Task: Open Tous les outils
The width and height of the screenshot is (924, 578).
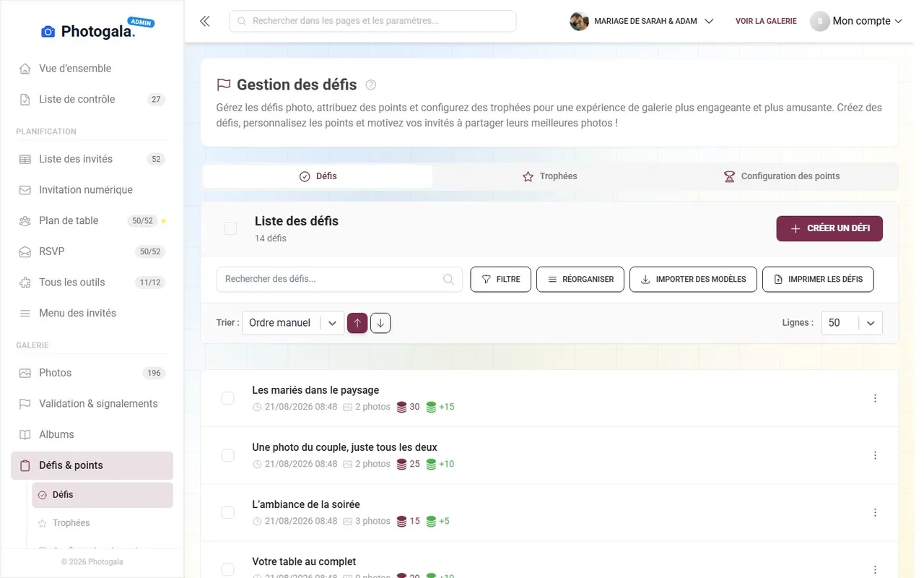Action: 92,282
